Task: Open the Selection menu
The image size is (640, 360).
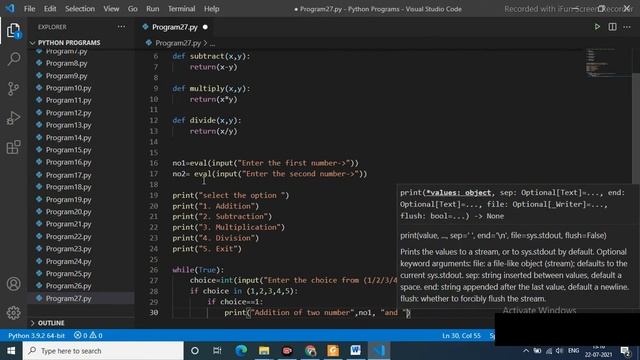Action: click(x=80, y=9)
